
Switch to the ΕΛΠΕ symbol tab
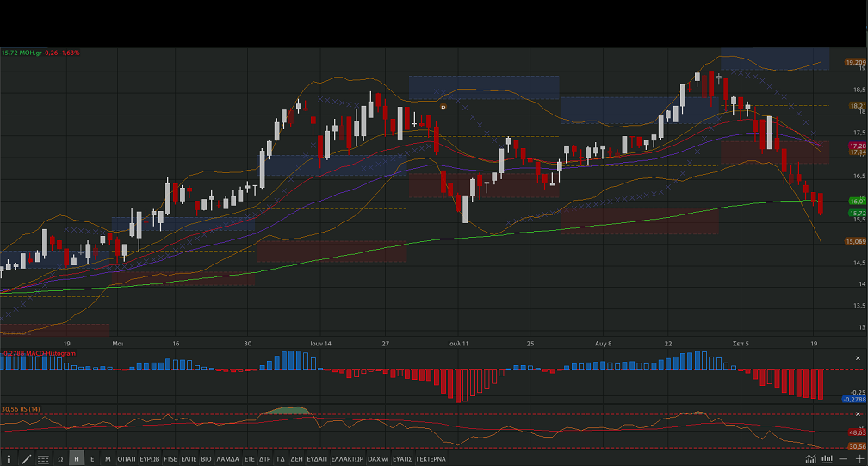click(x=189, y=459)
